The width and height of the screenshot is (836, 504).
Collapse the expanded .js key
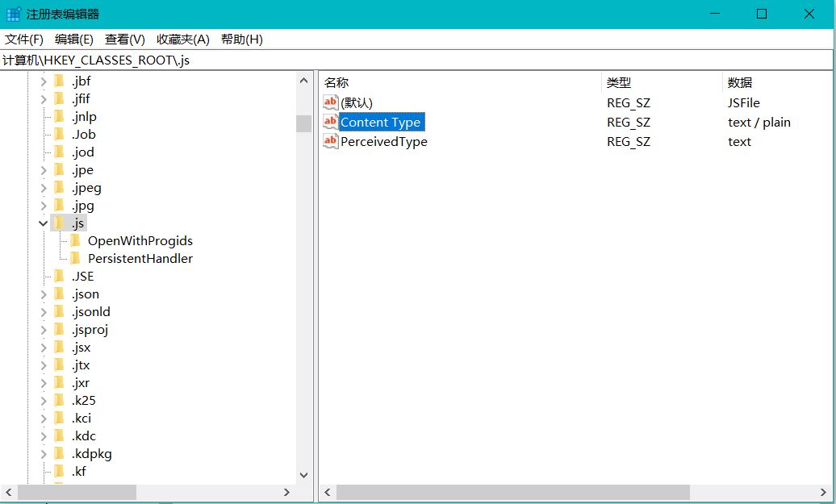(x=43, y=223)
